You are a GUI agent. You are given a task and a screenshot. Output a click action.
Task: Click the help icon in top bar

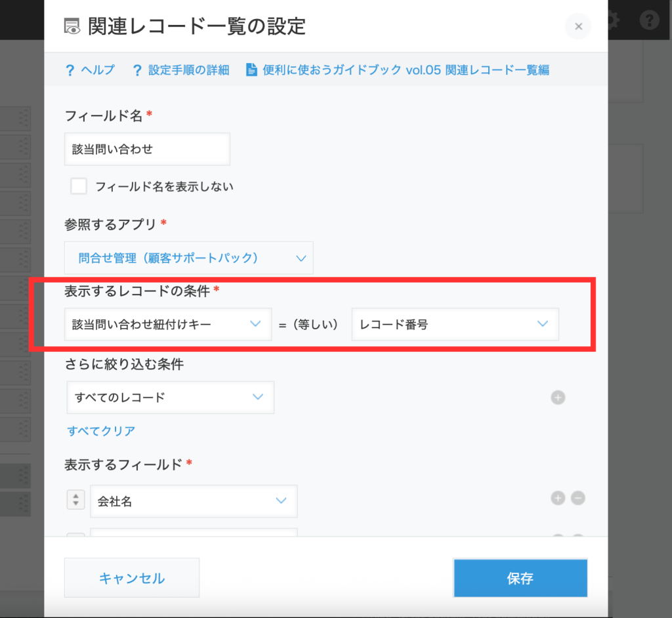649,20
